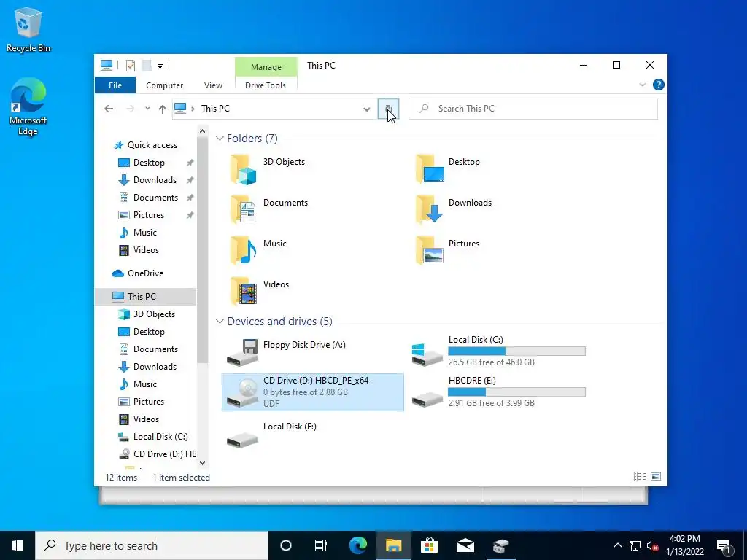This screenshot has width=747, height=560.
Task: Click the muted volume tray icon
Action: pyautogui.click(x=653, y=545)
